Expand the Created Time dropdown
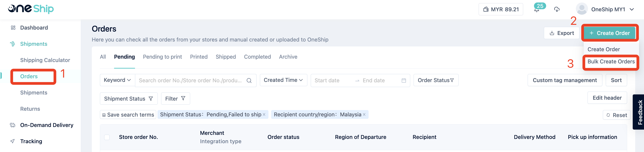644x152 pixels. pyautogui.click(x=284, y=80)
